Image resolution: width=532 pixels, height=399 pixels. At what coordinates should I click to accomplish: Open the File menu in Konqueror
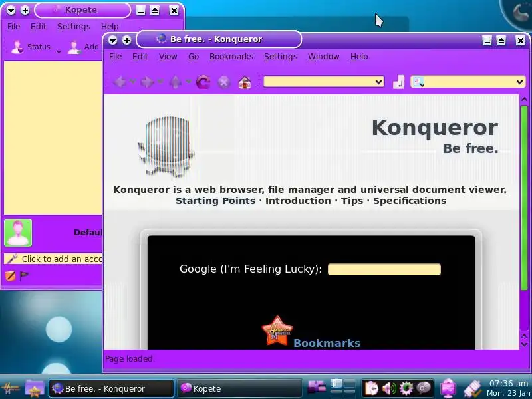pos(115,57)
